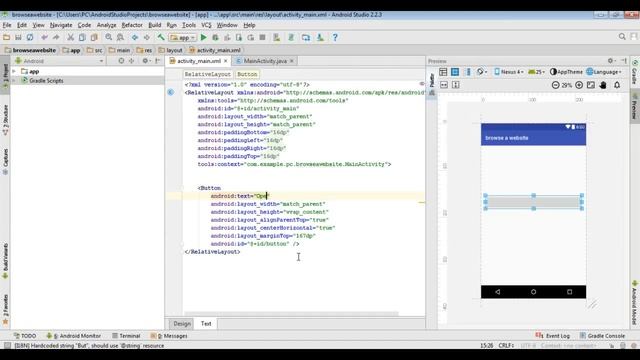640x360 pixels.
Task: Click the Help question mark icon
Action: click(x=335, y=38)
